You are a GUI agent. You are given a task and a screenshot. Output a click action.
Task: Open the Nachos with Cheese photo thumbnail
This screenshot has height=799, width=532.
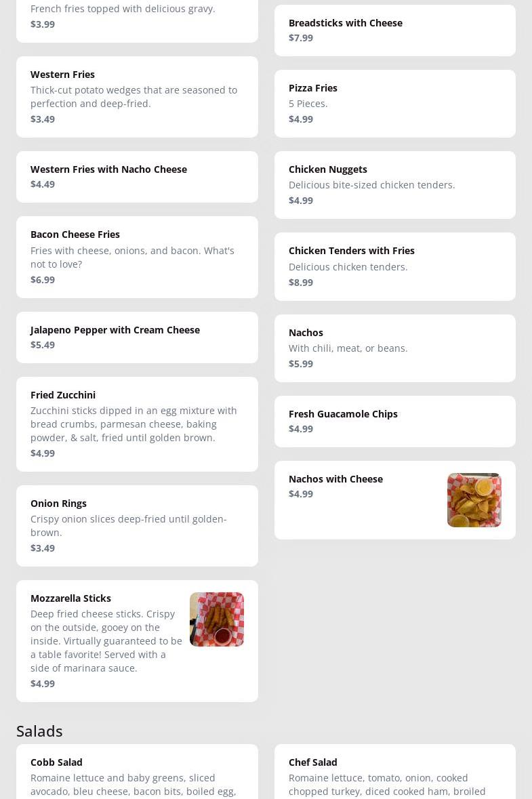[x=474, y=499]
